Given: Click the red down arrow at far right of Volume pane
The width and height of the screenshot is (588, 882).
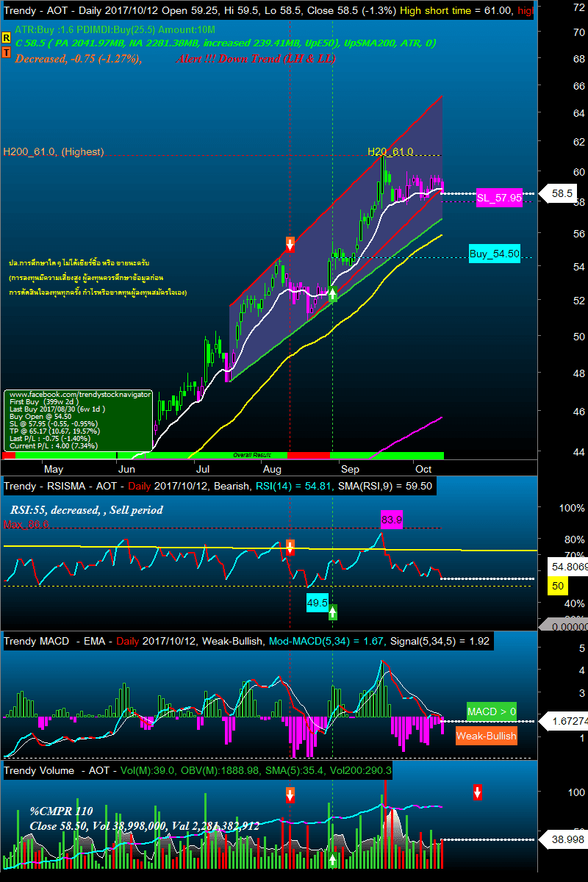Looking at the screenshot, I should (478, 793).
